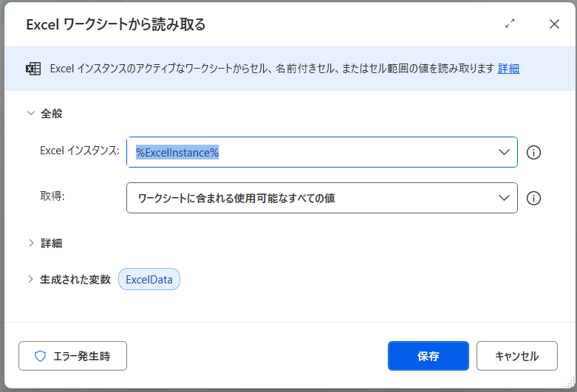Open the 詳細 help link in the banner

[508, 69]
